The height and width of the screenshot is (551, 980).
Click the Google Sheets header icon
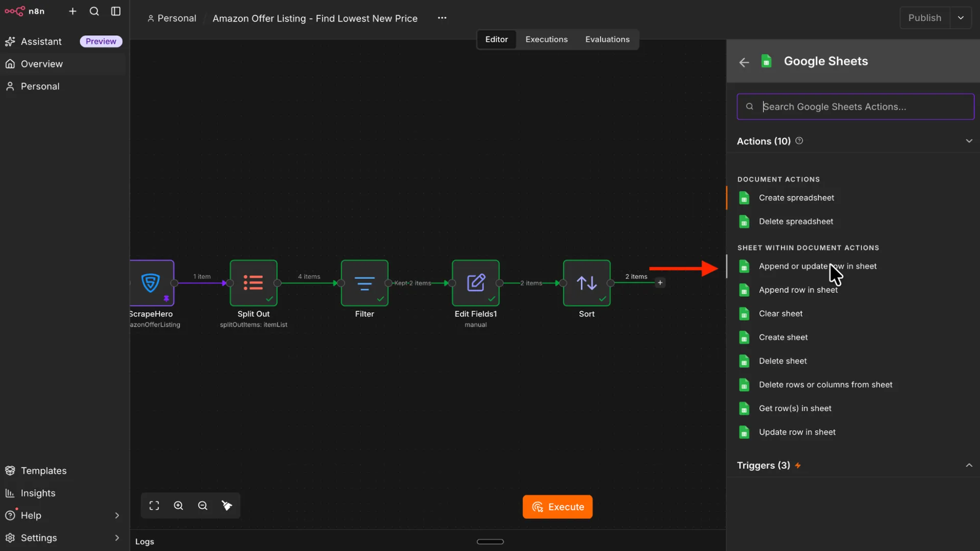766,61
